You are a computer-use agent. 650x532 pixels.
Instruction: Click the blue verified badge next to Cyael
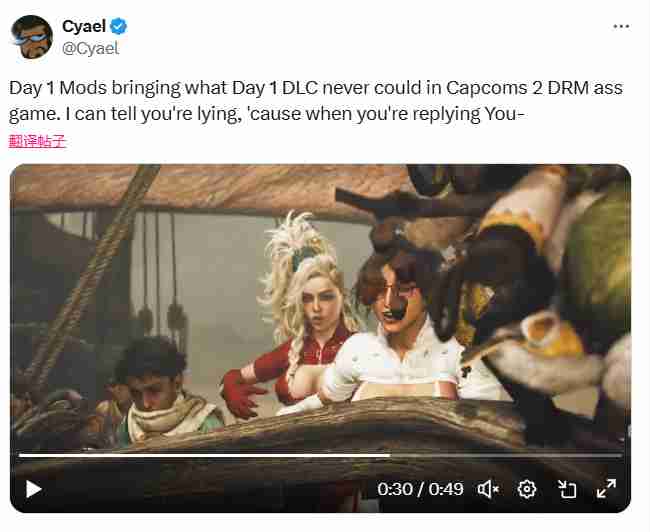click(x=119, y=25)
